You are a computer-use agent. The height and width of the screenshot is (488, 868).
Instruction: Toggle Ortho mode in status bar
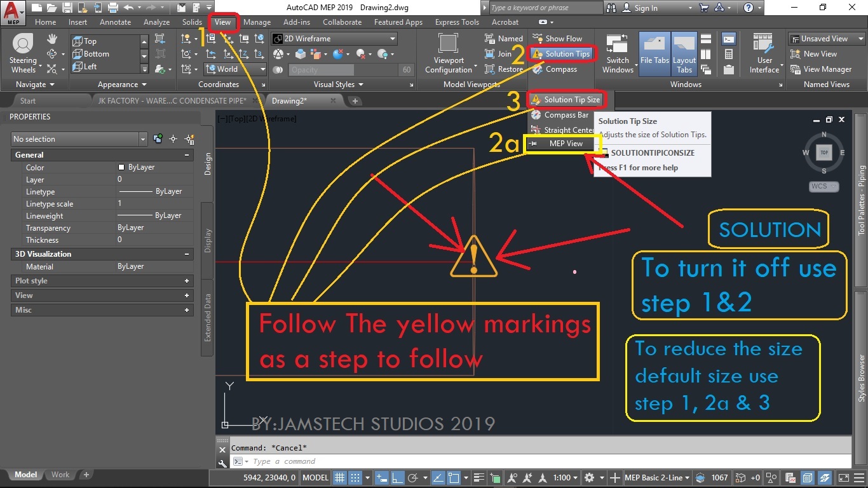pyautogui.click(x=398, y=478)
